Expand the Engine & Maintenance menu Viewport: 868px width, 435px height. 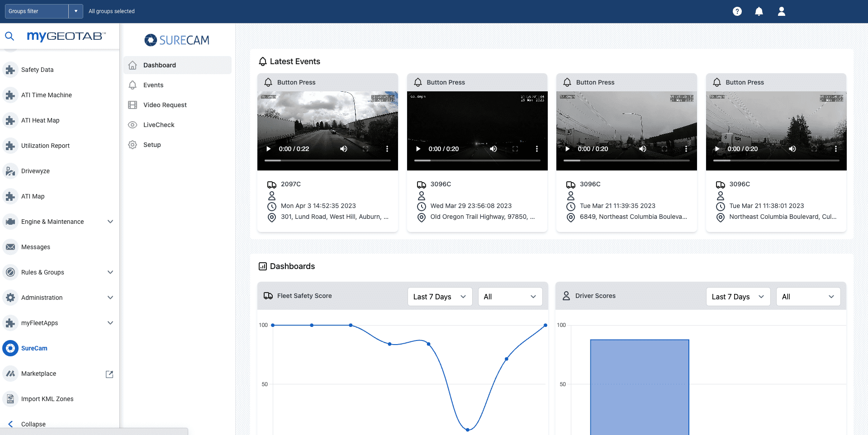pyautogui.click(x=110, y=222)
